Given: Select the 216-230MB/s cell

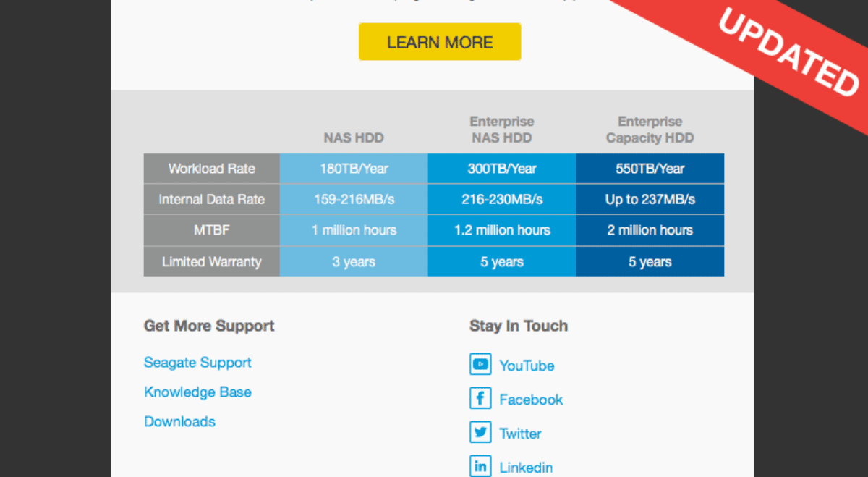Looking at the screenshot, I should [502, 199].
